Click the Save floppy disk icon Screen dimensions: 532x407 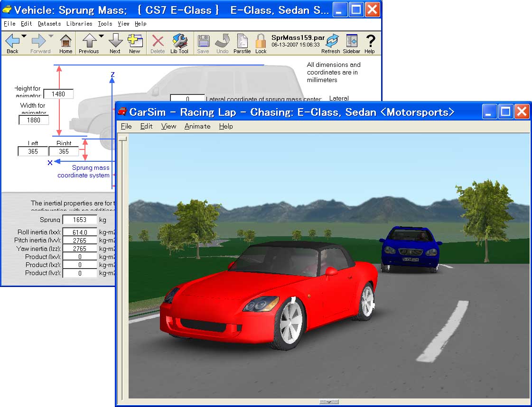(x=203, y=41)
